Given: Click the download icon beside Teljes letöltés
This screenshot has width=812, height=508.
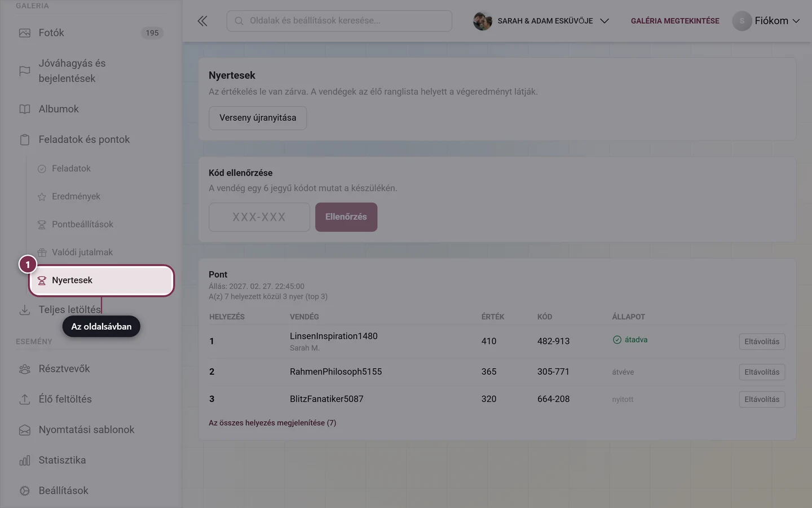Looking at the screenshot, I should click(25, 310).
